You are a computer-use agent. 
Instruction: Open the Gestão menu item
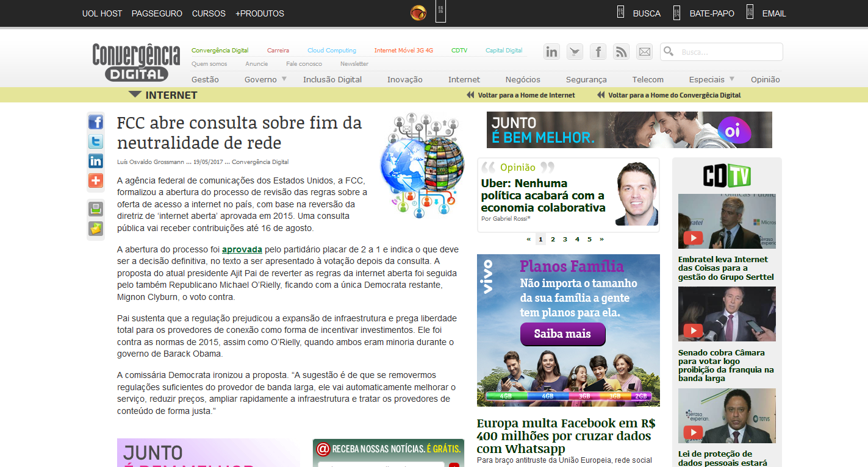click(205, 79)
